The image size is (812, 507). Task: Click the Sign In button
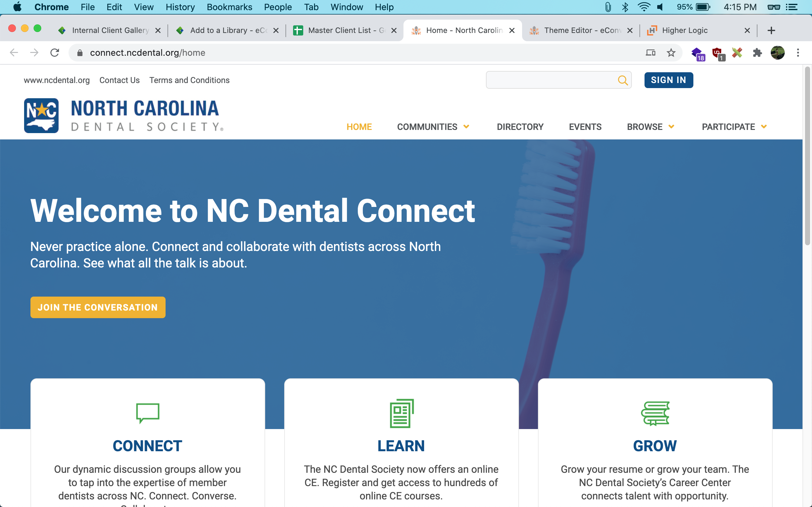click(668, 80)
